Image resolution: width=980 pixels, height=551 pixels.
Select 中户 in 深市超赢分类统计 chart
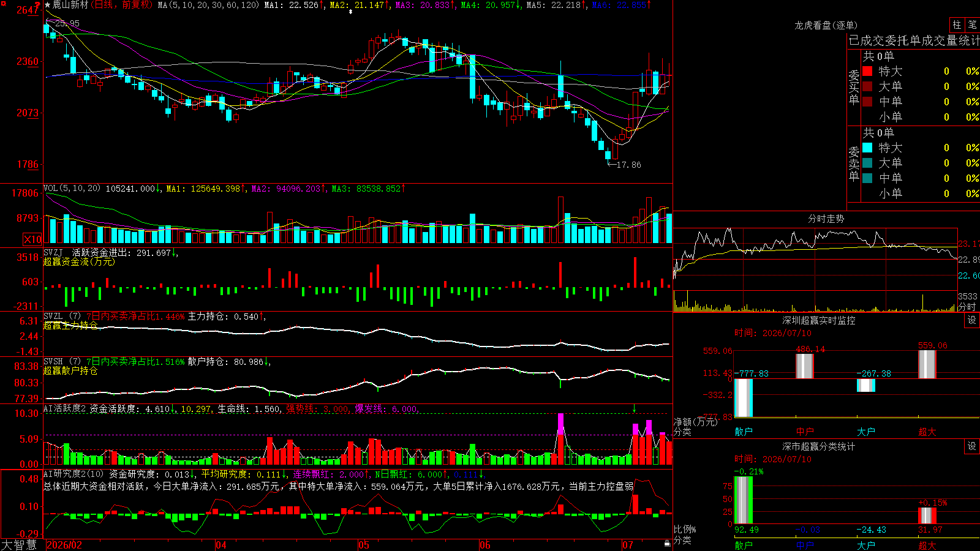click(805, 545)
